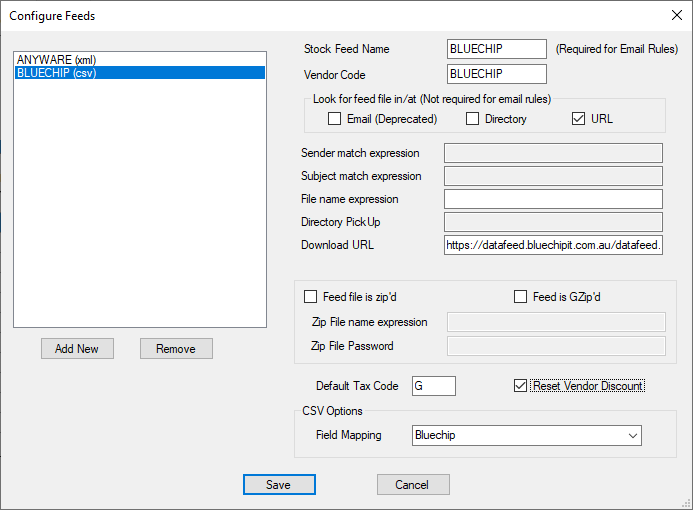The image size is (693, 510).
Task: Toggle Reset Vendor Discount checkbox
Action: point(520,386)
